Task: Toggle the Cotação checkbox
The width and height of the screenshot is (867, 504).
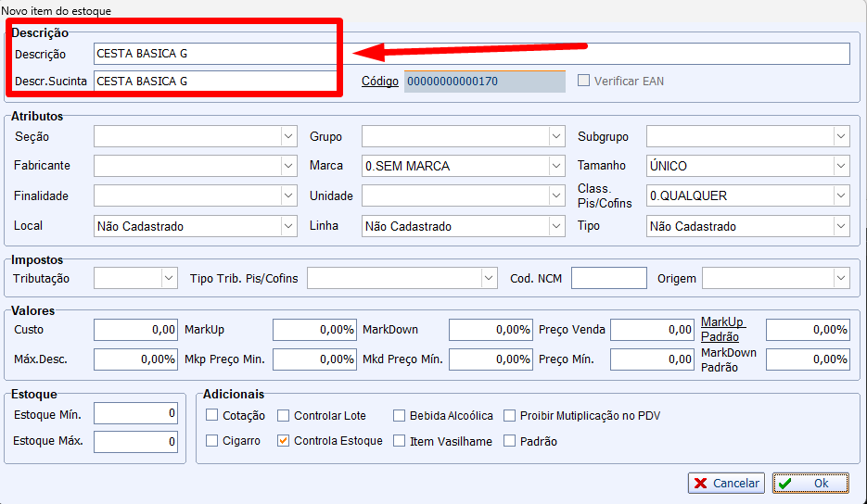Action: click(x=212, y=416)
